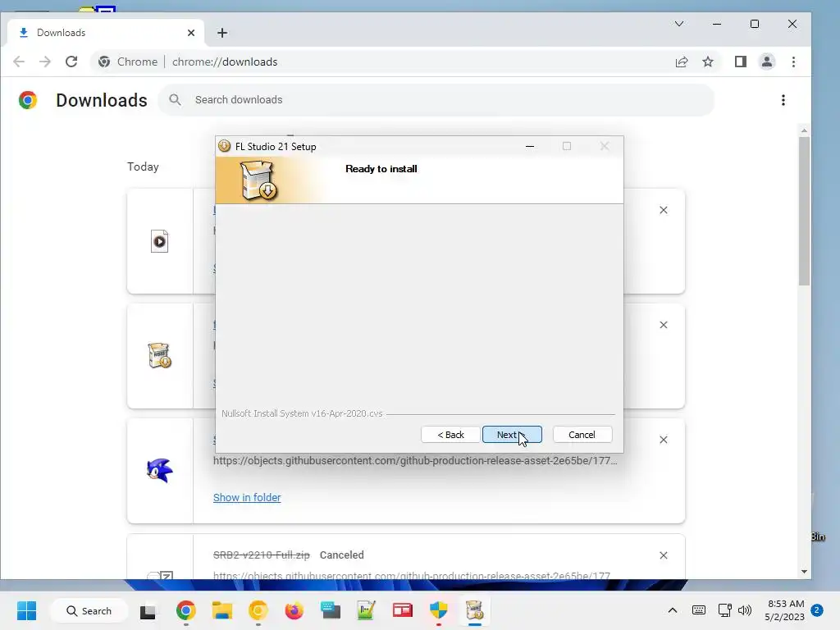
Task: Click the canceled SRB2-v2210-Full.zip file name
Action: pos(262,555)
